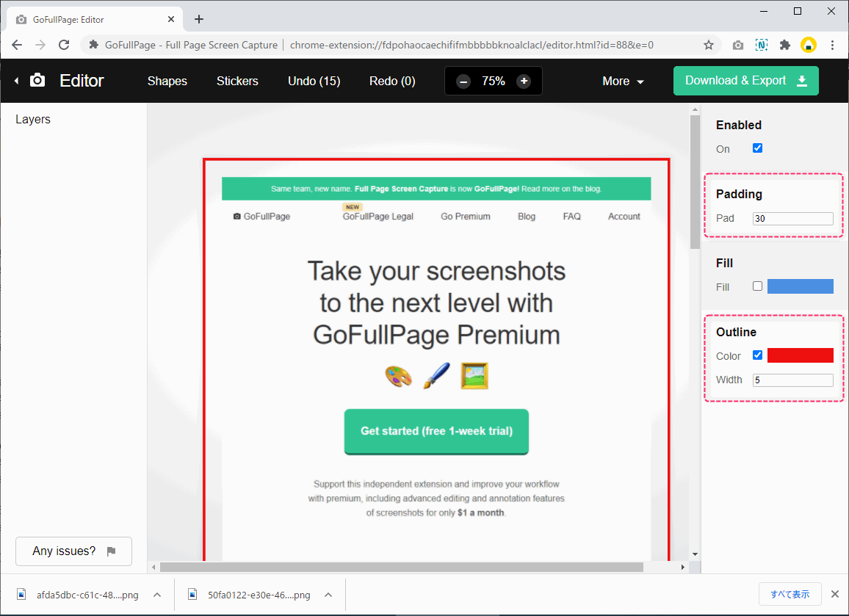This screenshot has width=849, height=616.
Task: Click the scroll right arrow of canvas
Action: click(x=683, y=567)
